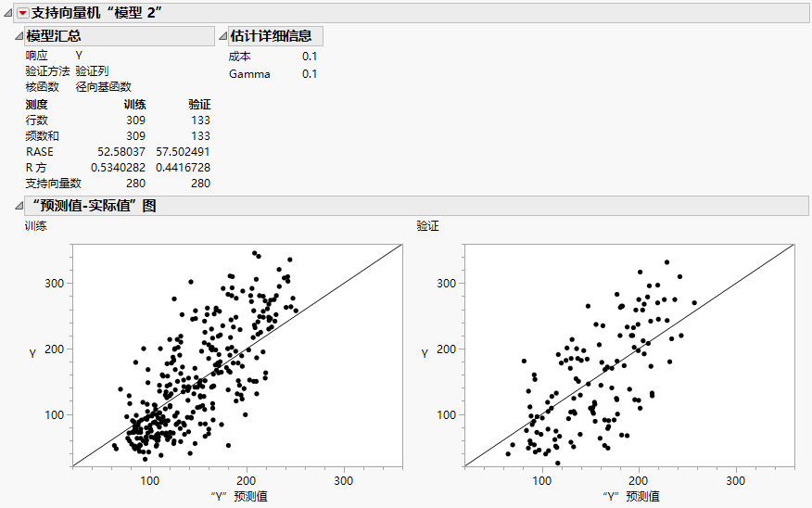Select the 支持向量机 "模型 2" title bar
Image resolution: width=812 pixels, height=508 pixels.
[x=412, y=13]
